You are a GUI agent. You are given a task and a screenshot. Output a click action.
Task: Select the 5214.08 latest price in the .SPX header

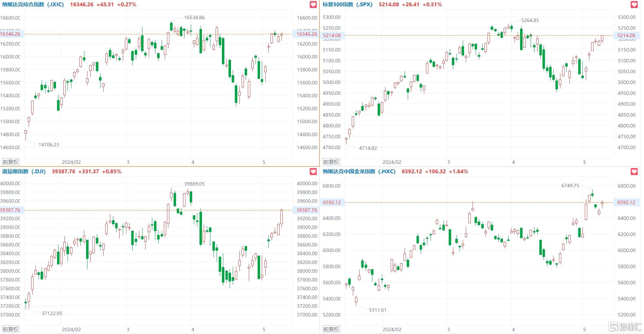point(389,5)
